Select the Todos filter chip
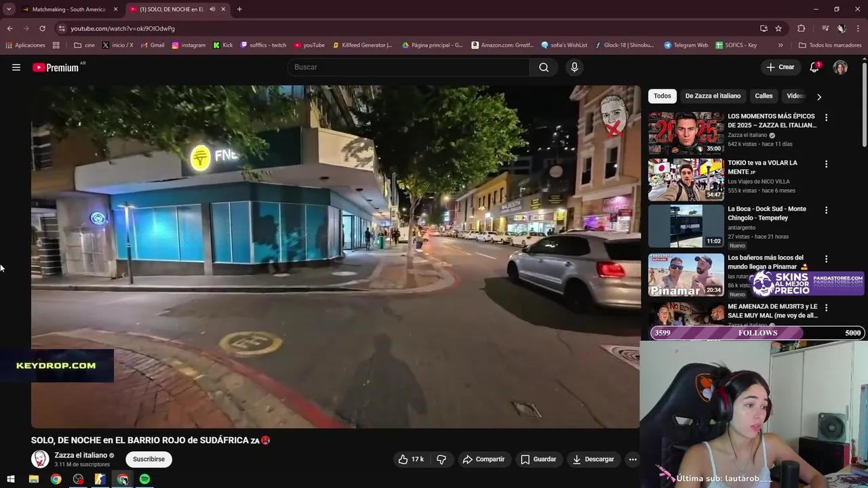 click(662, 96)
